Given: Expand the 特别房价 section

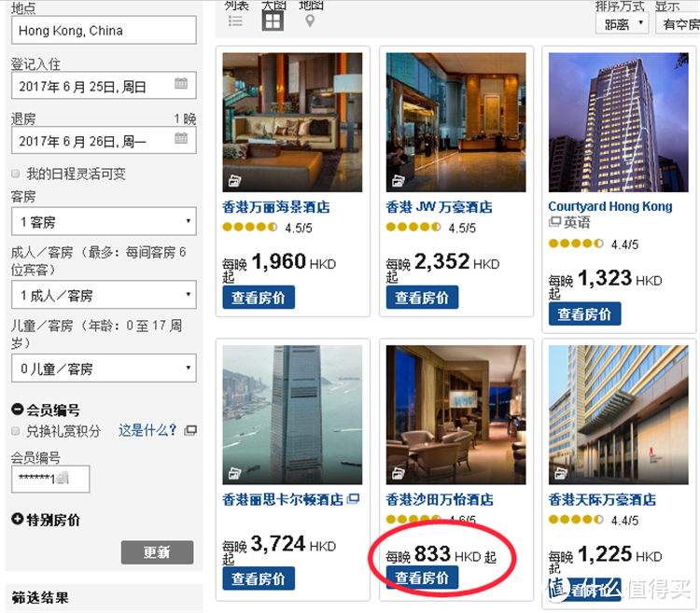Looking at the screenshot, I should tap(18, 519).
